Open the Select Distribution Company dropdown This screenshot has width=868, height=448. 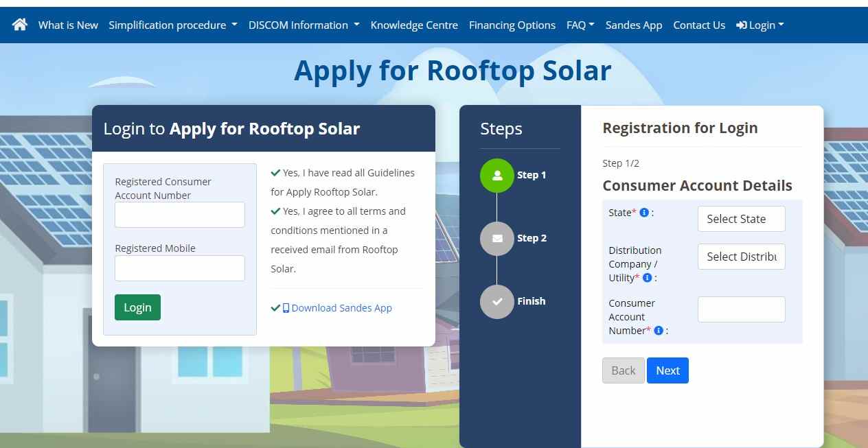[x=741, y=257]
